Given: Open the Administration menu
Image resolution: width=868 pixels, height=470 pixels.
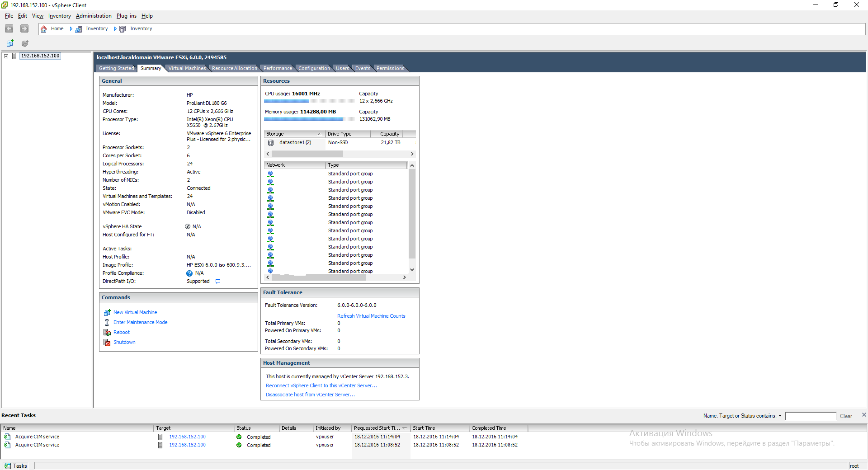Looking at the screenshot, I should tap(94, 16).
